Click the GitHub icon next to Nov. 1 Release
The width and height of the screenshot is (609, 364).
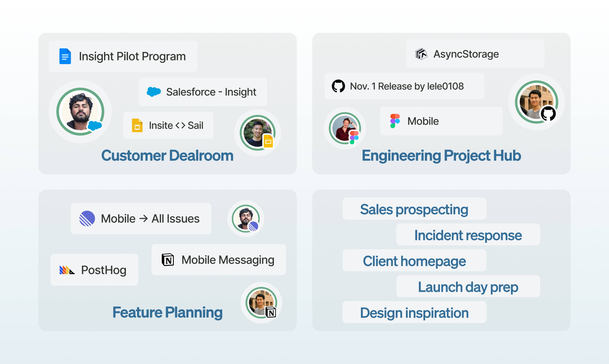(338, 86)
